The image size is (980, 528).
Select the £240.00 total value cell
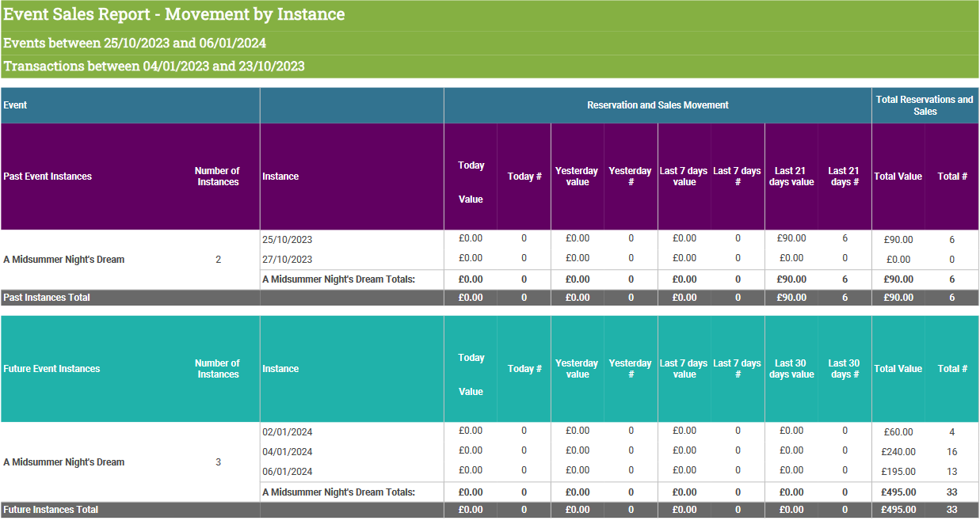(x=898, y=452)
